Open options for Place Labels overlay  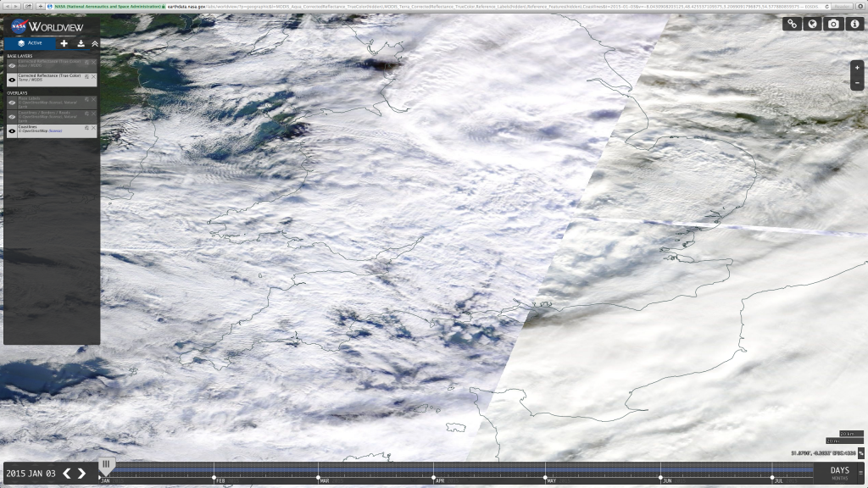click(x=87, y=100)
